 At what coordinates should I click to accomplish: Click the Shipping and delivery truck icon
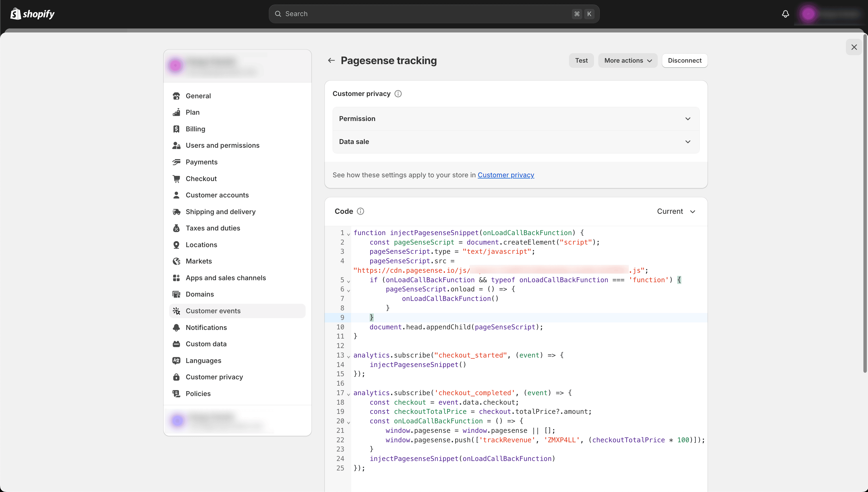point(176,212)
